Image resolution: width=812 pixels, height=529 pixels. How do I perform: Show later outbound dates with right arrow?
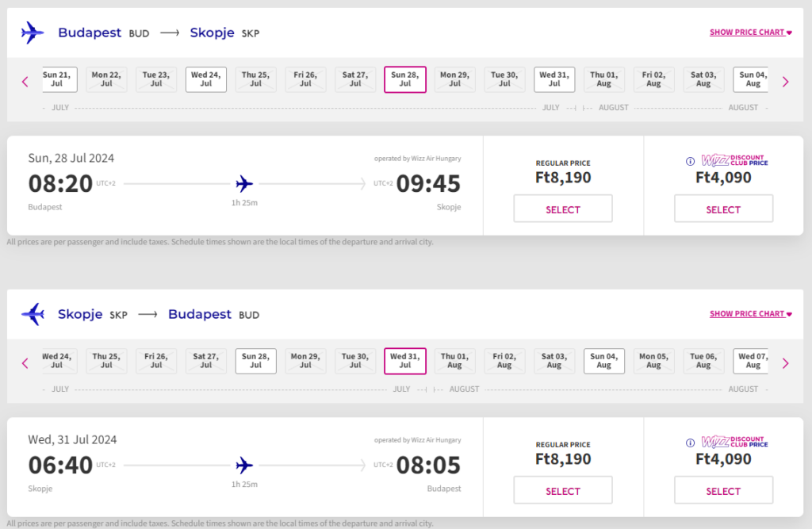coord(786,82)
